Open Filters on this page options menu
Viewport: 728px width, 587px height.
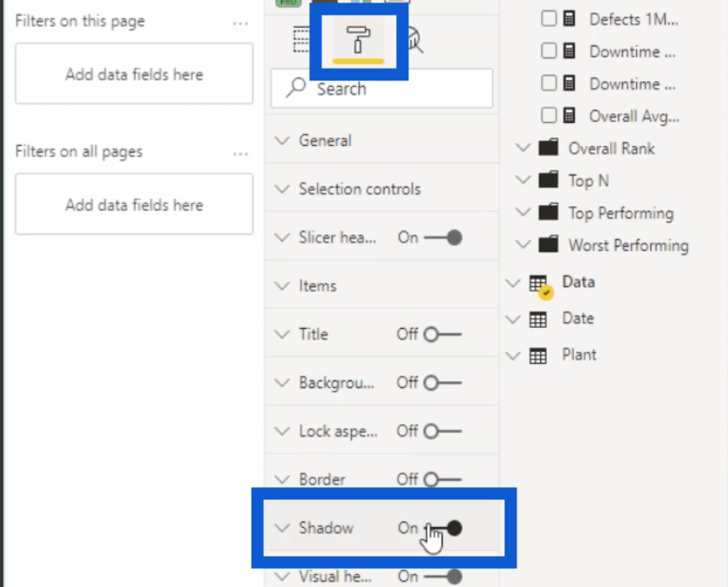(240, 23)
